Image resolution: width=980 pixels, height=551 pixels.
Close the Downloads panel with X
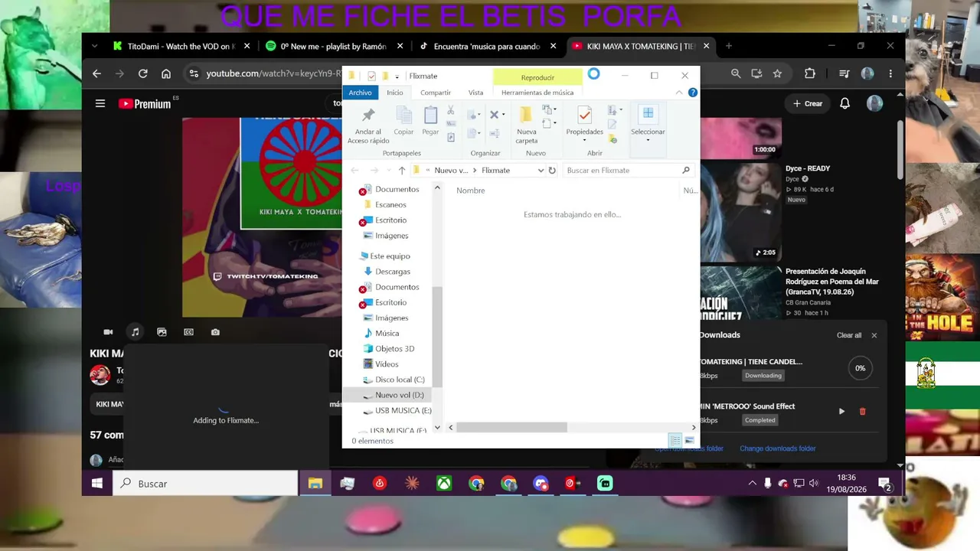pyautogui.click(x=874, y=335)
